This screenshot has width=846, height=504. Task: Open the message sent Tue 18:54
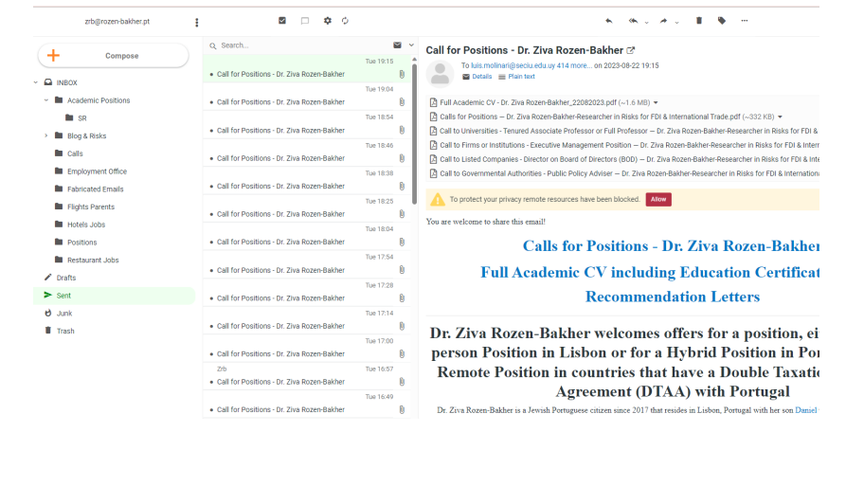(x=306, y=125)
